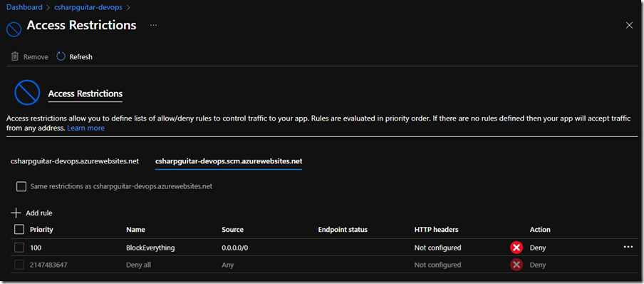Click the Deny all rule name

[138, 265]
